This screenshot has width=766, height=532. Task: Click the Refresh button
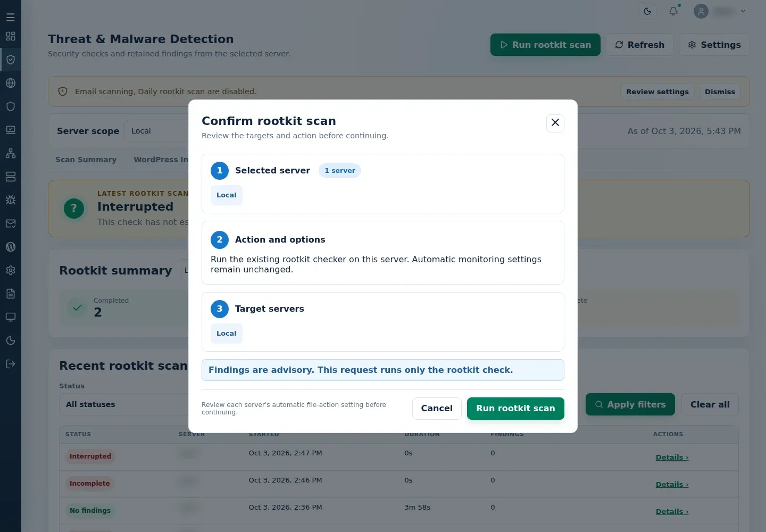click(x=640, y=45)
